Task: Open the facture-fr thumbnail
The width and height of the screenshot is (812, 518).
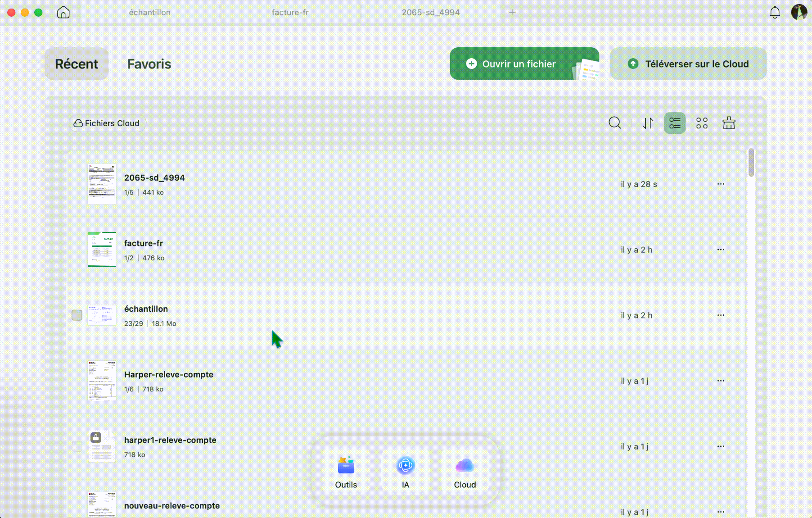Action: [x=102, y=250]
